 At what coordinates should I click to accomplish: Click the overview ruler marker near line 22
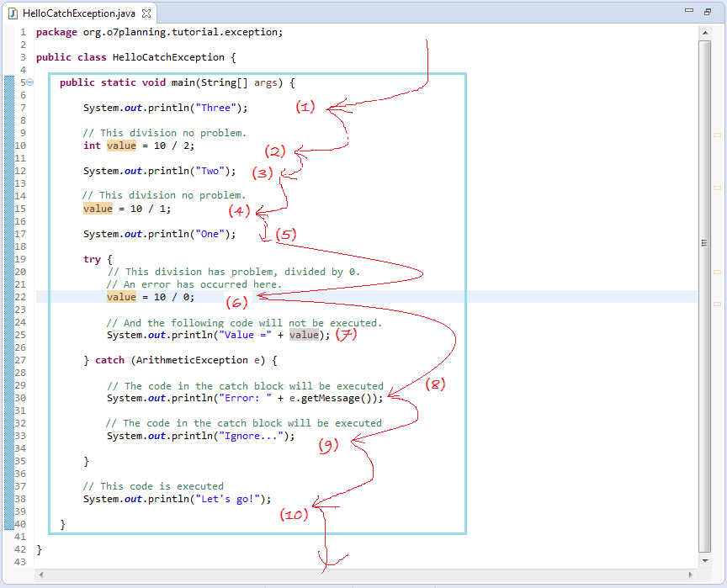(x=717, y=272)
